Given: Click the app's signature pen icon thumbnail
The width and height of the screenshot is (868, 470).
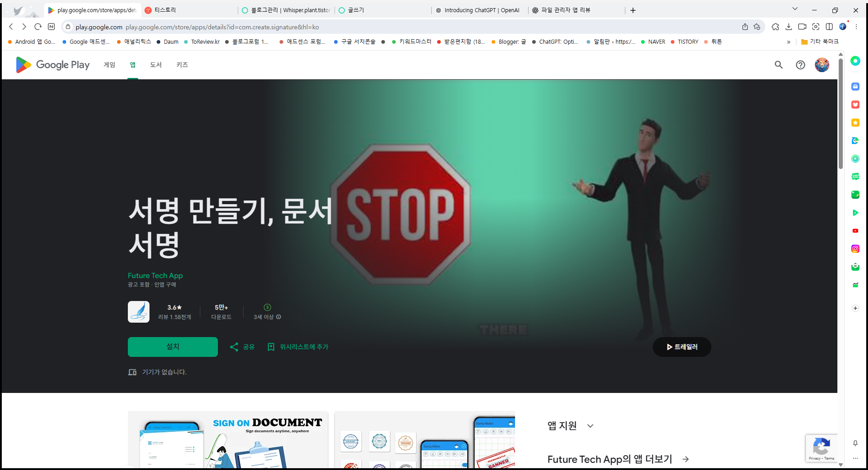Looking at the screenshot, I should coord(138,311).
